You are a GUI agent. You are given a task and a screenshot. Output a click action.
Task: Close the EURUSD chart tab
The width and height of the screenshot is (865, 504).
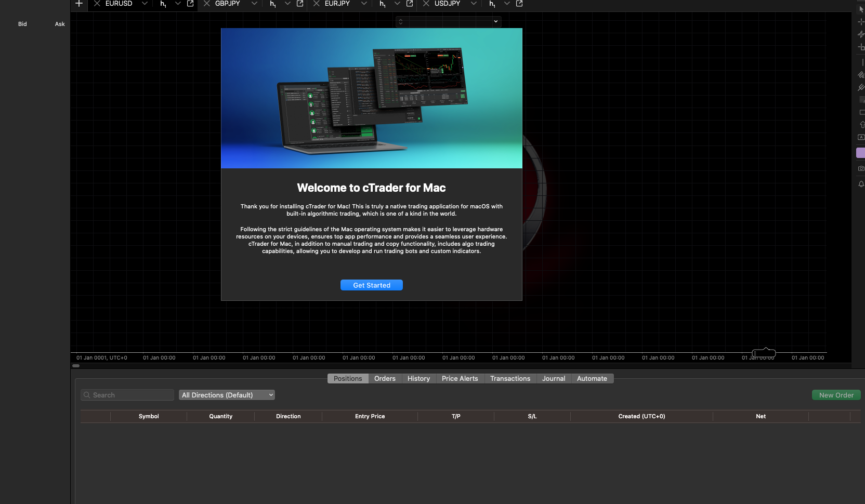pyautogui.click(x=97, y=4)
